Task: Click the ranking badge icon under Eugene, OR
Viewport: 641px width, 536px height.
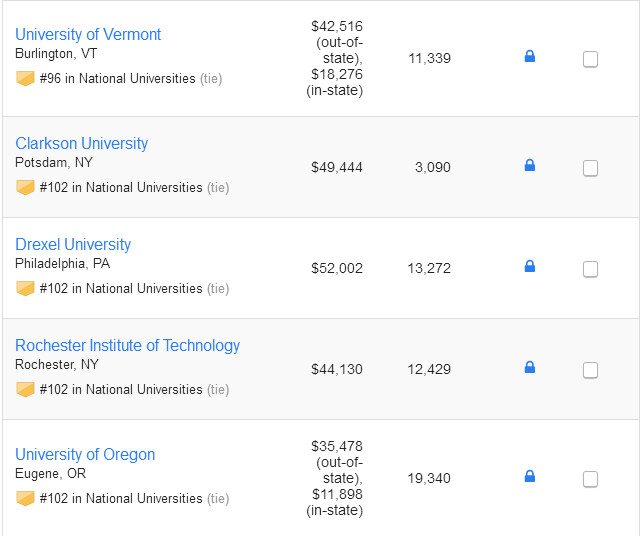Action: pos(25,498)
